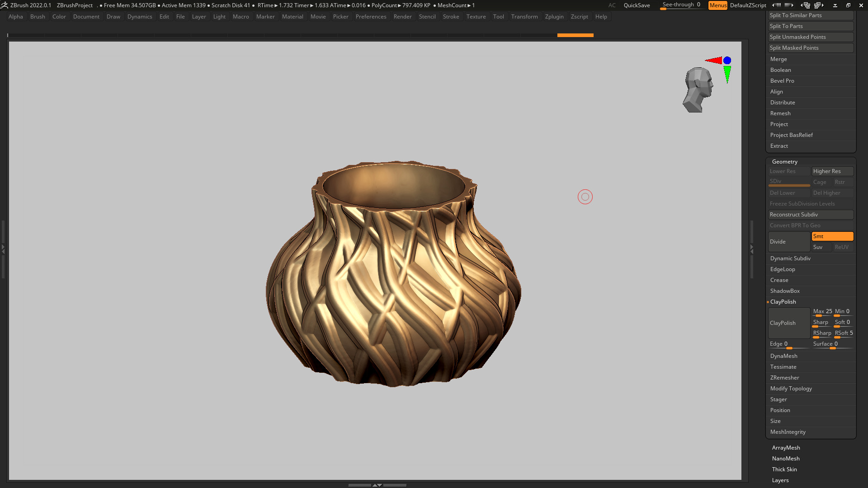Open the Boolean subtool option

pyautogui.click(x=780, y=70)
